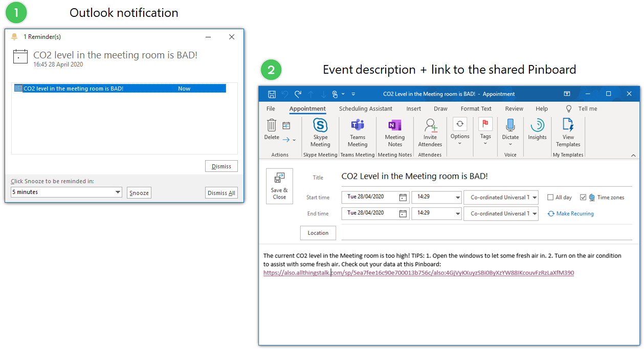Click in the Location text field
644x349 pixels.
pyautogui.click(x=486, y=233)
